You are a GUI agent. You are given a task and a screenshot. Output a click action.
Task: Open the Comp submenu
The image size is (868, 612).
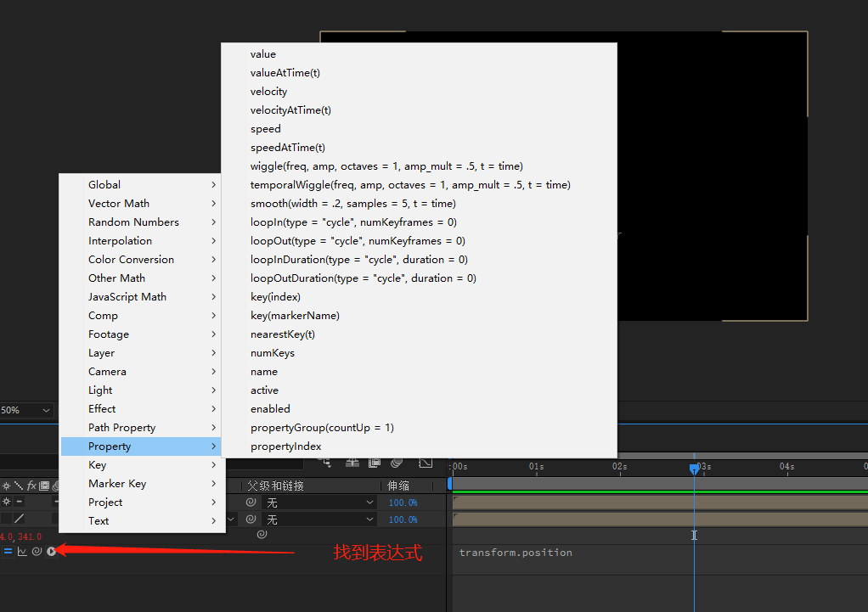point(143,316)
